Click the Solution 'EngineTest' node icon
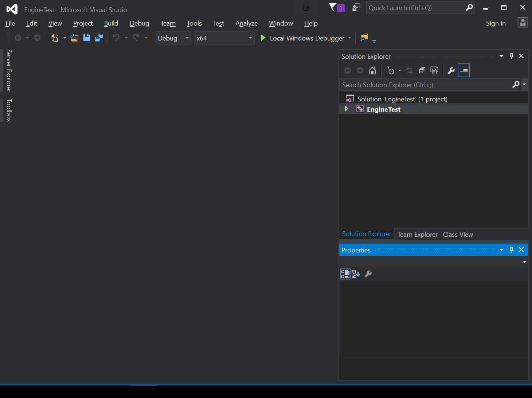Screen dimensions: 532x398 (x=350, y=98)
